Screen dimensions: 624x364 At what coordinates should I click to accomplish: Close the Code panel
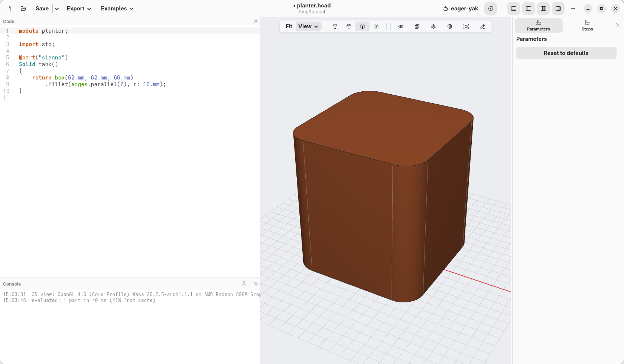click(256, 21)
